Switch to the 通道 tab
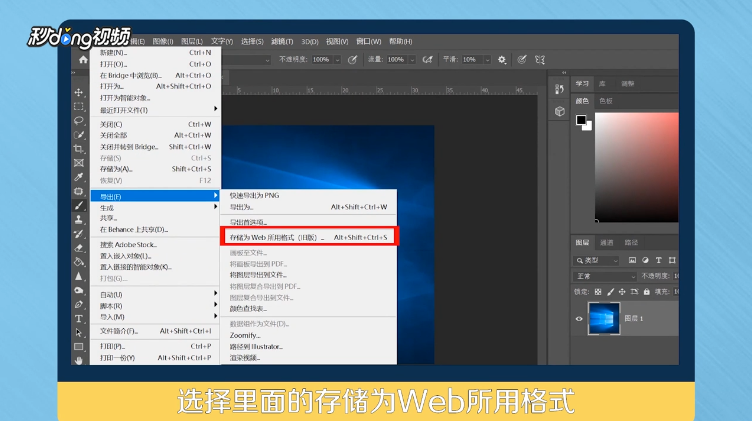The width and height of the screenshot is (752, 421). point(607,243)
